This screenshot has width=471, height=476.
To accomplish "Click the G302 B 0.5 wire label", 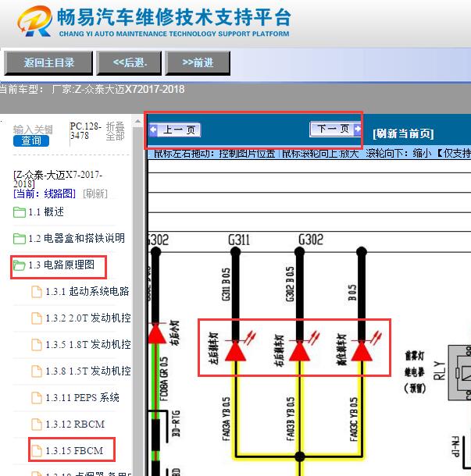I will tap(291, 285).
